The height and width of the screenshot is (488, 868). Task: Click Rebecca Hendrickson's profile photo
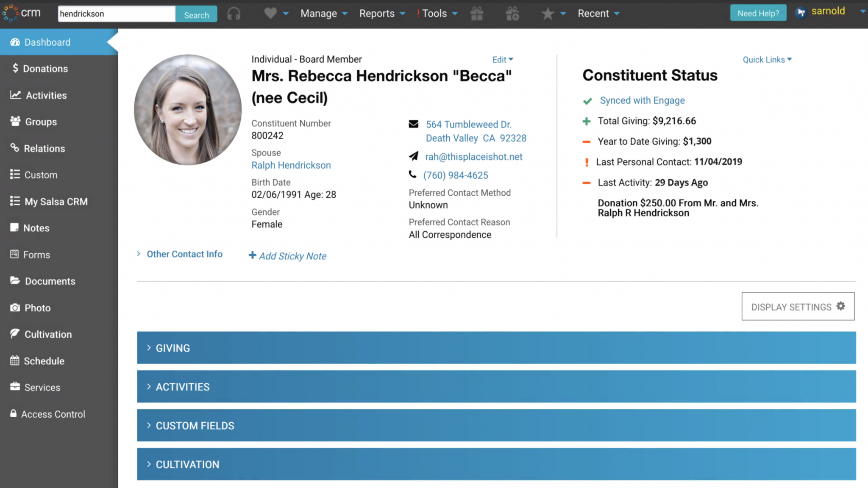(188, 110)
